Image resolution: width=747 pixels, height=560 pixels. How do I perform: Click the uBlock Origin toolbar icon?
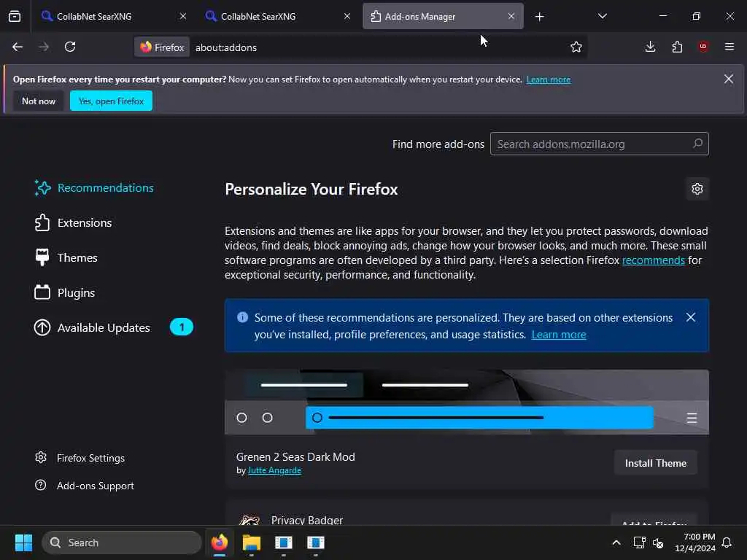[x=703, y=47]
